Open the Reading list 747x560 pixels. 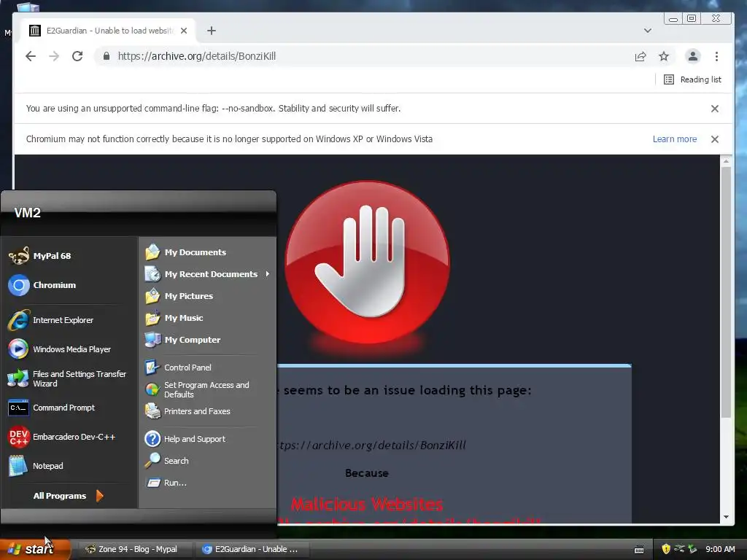pyautogui.click(x=692, y=79)
